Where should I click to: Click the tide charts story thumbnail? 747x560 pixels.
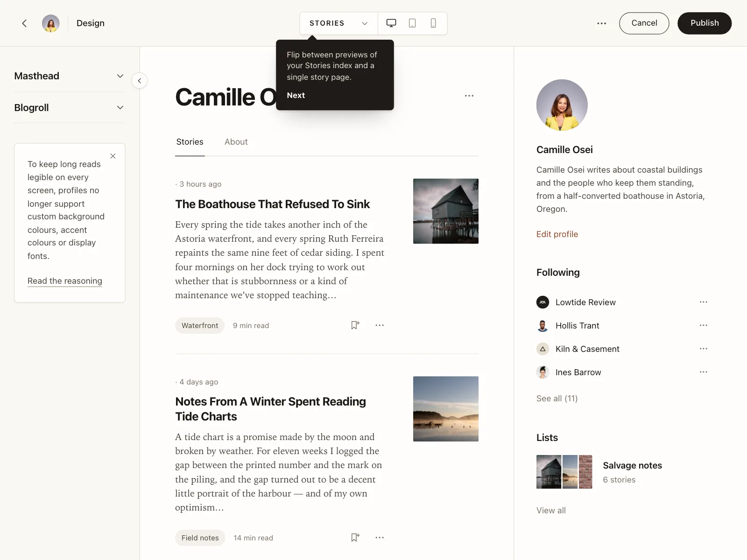(x=446, y=409)
